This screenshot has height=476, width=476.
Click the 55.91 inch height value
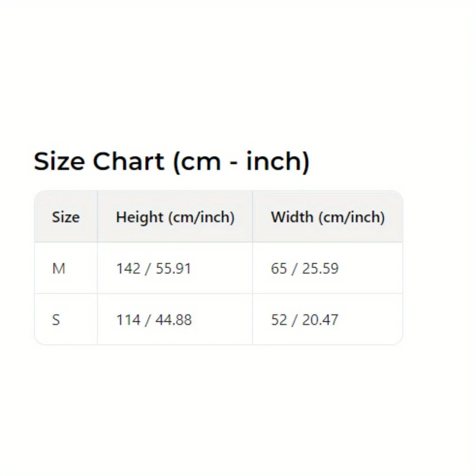tap(173, 268)
